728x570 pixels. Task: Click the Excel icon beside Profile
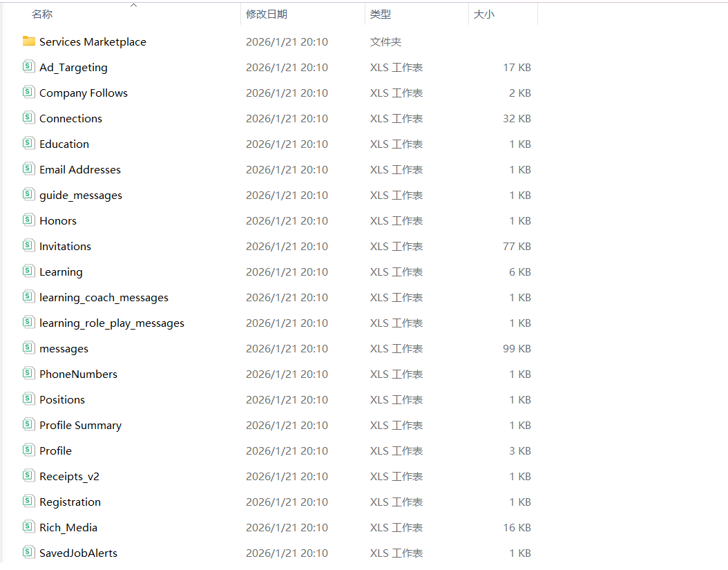pyautogui.click(x=28, y=450)
